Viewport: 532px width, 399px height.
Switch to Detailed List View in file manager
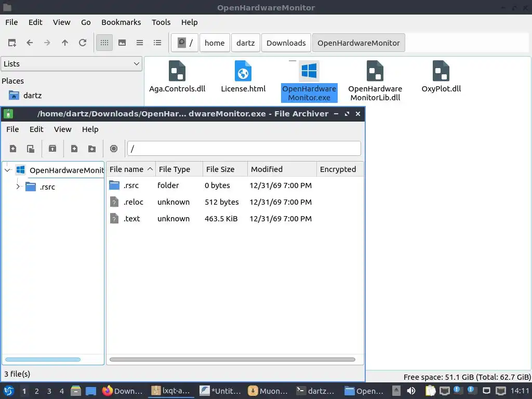tap(157, 43)
